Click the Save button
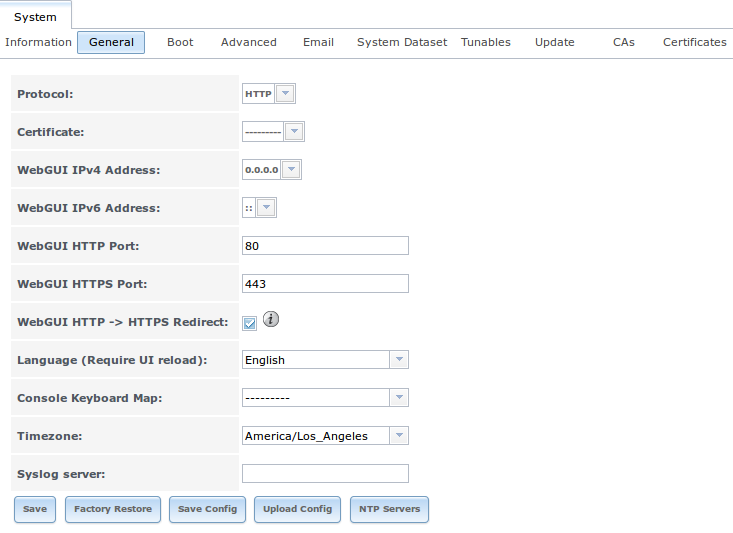733x533 pixels. pyautogui.click(x=35, y=509)
